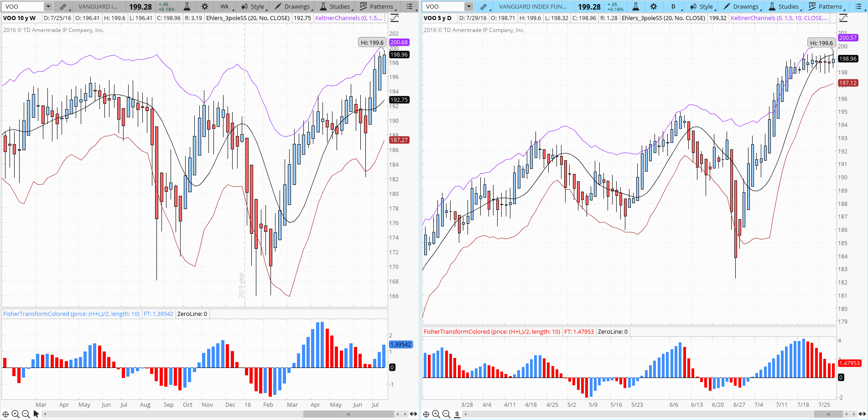Viewport: 868px width, 420px height.
Task: Click the 'Hi: 199.6' bubble on the left chart
Action: click(x=372, y=42)
